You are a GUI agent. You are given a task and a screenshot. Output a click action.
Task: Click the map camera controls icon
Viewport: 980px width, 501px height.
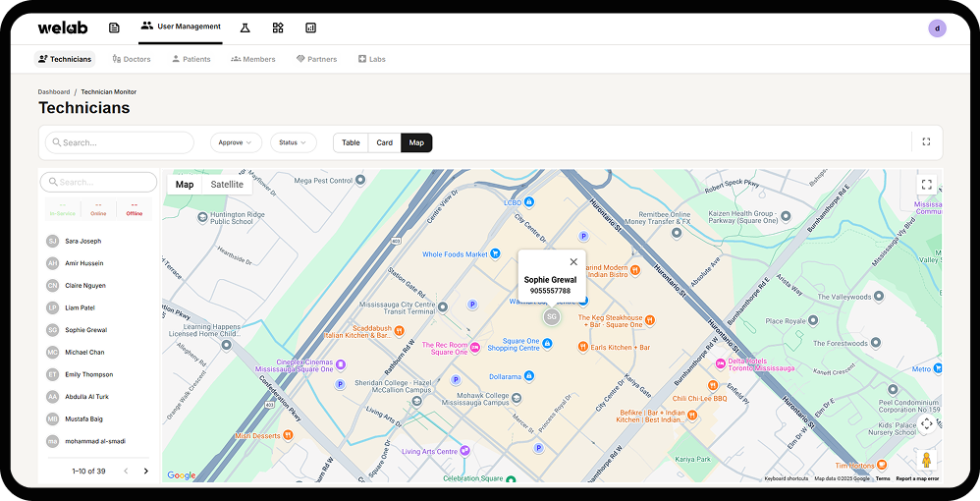927,424
